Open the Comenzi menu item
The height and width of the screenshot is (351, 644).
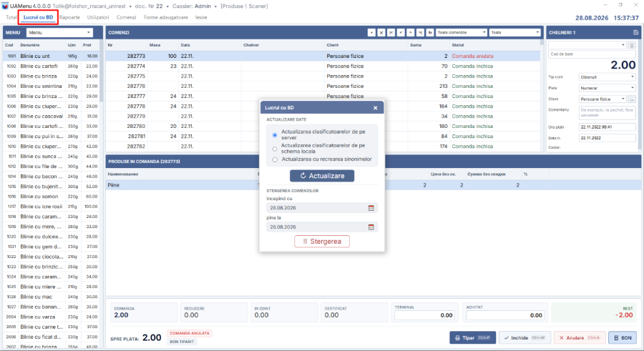click(x=126, y=17)
